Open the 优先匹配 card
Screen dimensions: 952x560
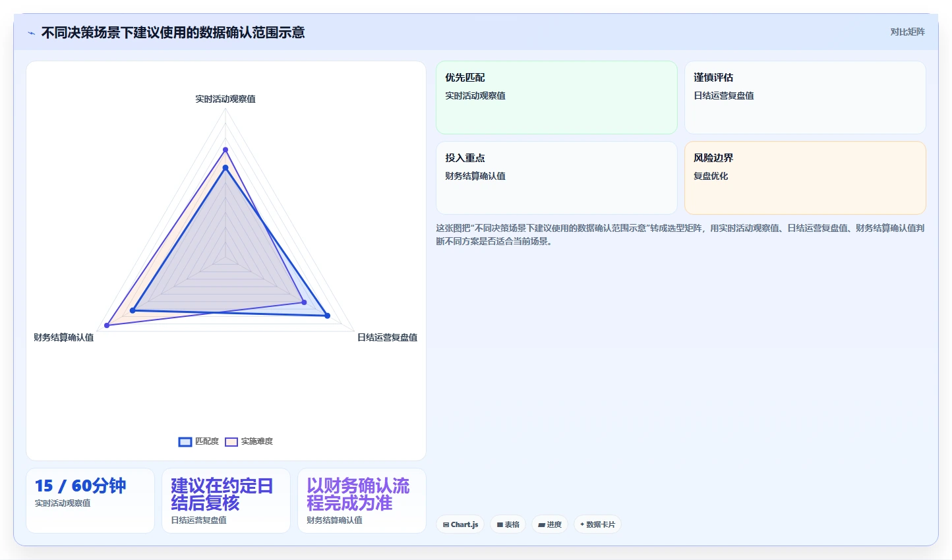556,98
